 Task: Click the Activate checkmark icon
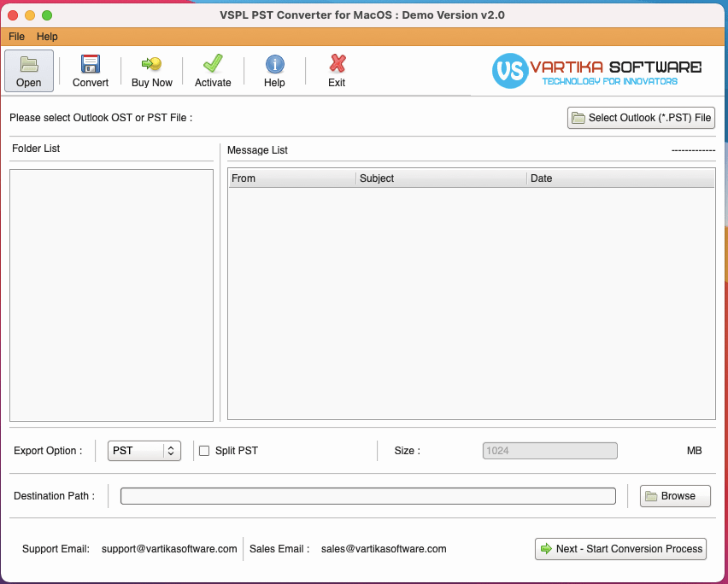click(213, 63)
